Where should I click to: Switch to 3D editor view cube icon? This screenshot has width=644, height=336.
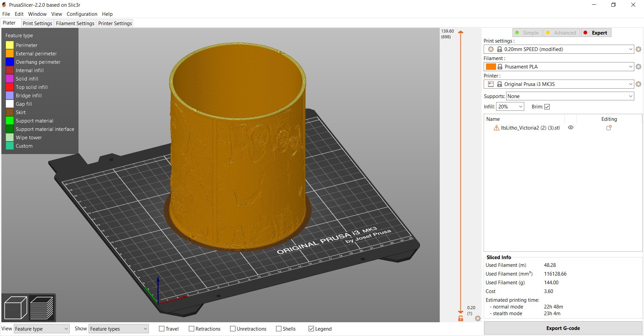15,308
